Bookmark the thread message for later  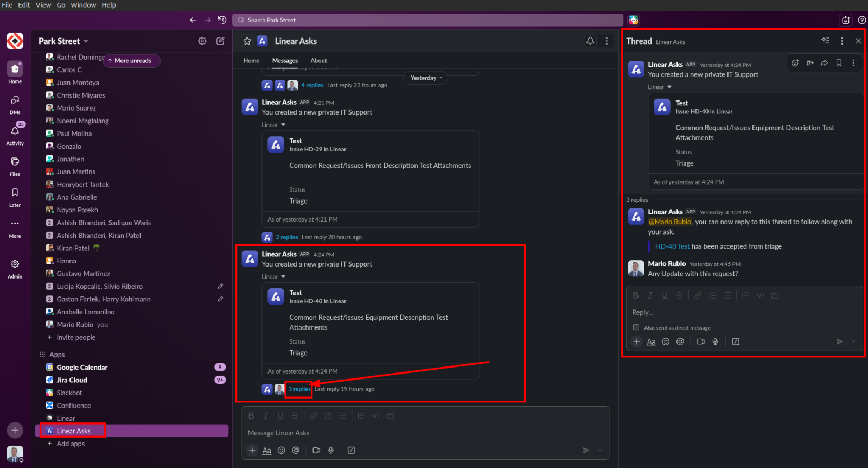click(839, 63)
